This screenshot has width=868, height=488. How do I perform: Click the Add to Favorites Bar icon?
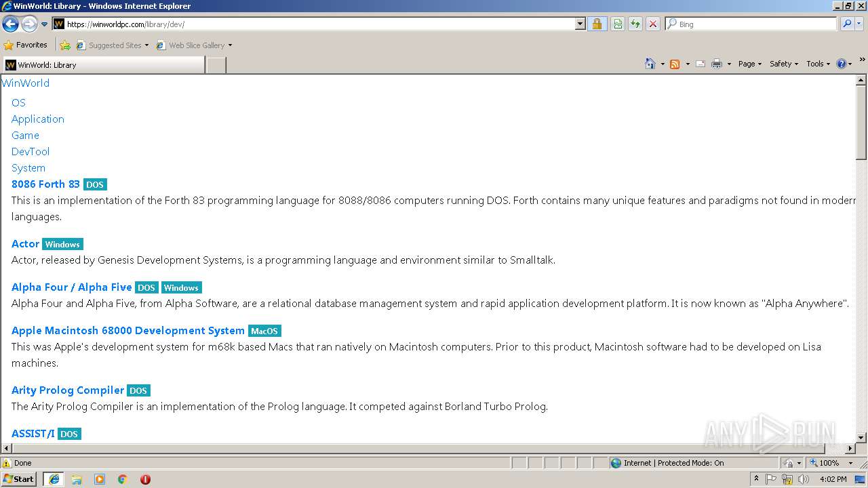65,45
